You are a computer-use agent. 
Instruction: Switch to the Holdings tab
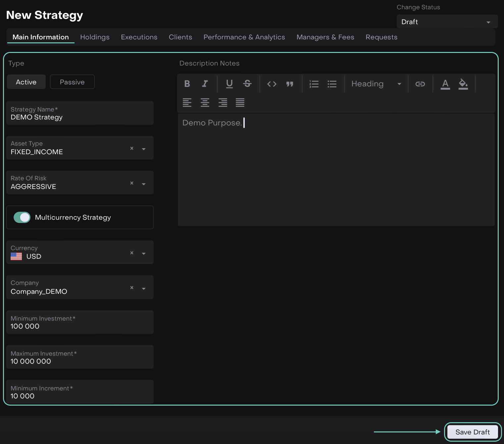[95, 37]
